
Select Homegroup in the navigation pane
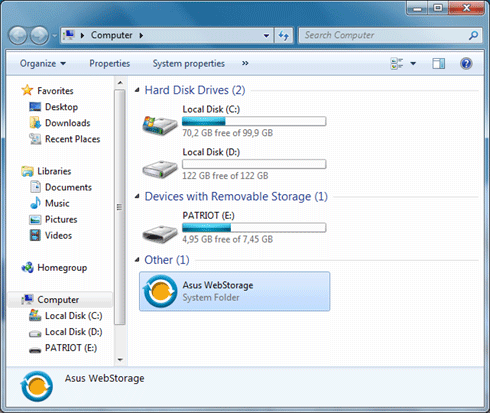point(62,267)
